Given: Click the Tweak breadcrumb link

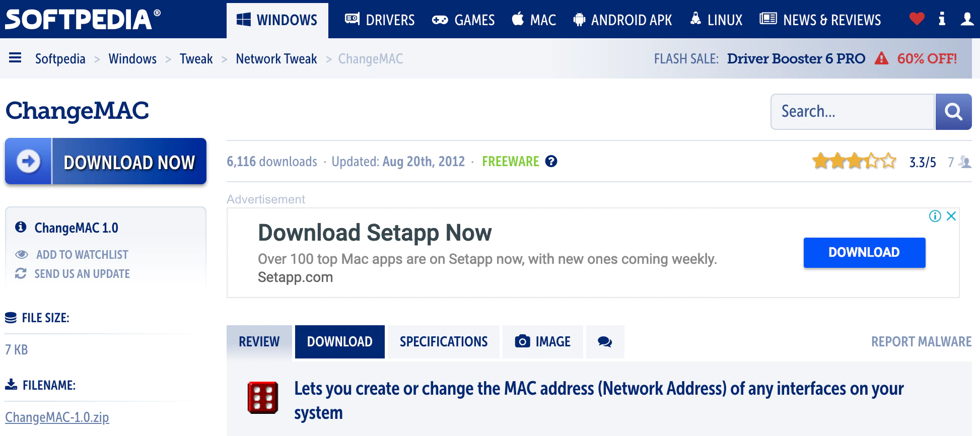Looking at the screenshot, I should tap(196, 59).
